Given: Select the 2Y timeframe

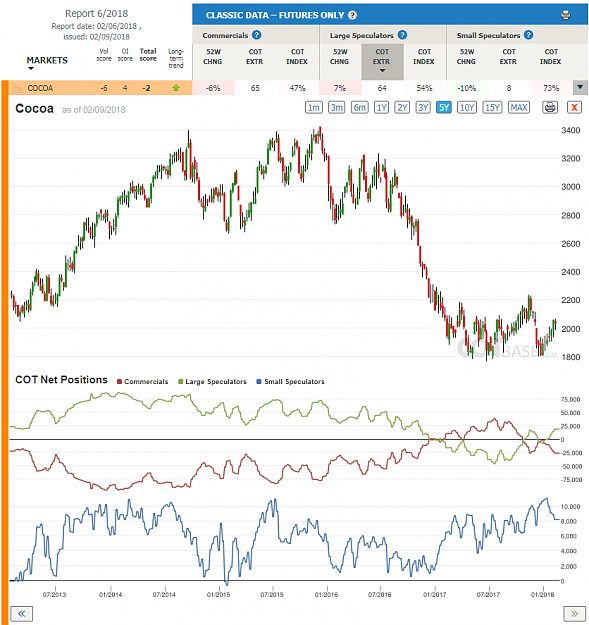Looking at the screenshot, I should [402, 108].
